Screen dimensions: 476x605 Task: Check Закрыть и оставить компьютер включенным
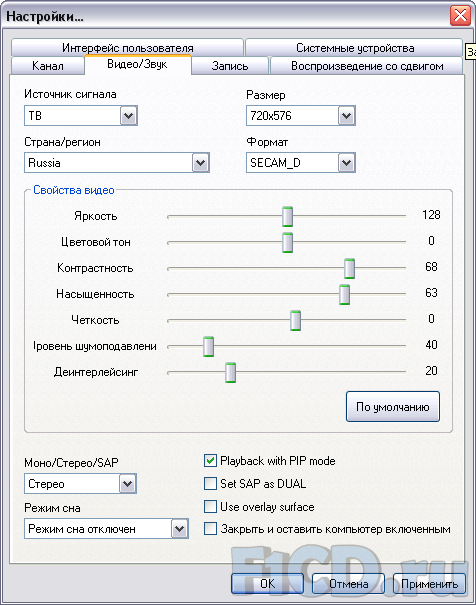click(210, 529)
